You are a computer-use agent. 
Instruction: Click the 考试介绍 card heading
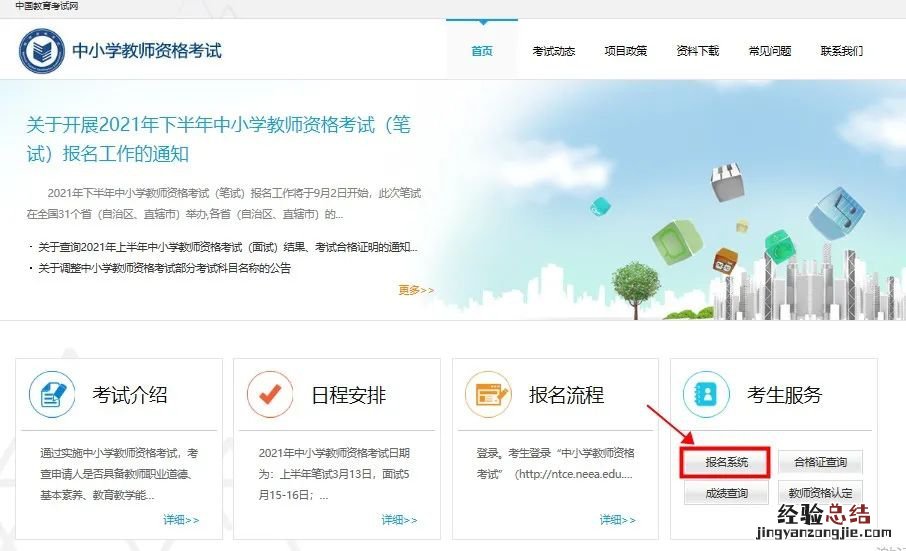tap(130, 395)
